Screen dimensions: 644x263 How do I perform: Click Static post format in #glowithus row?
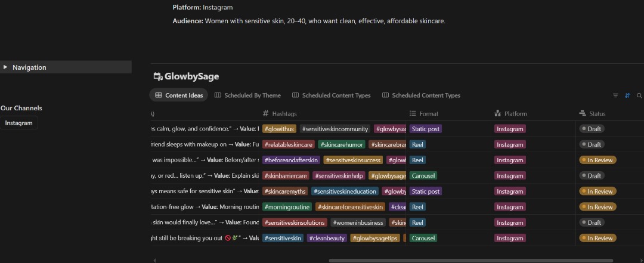[426, 129]
